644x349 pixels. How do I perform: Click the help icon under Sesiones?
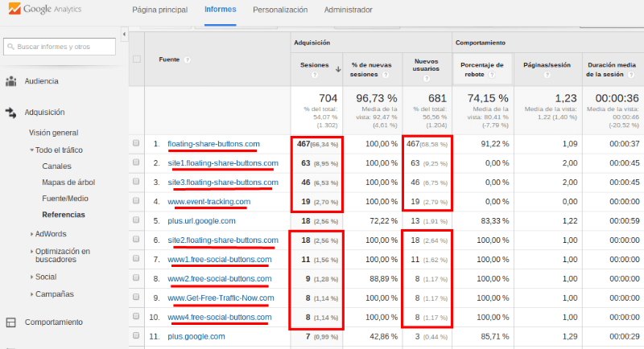[315, 75]
